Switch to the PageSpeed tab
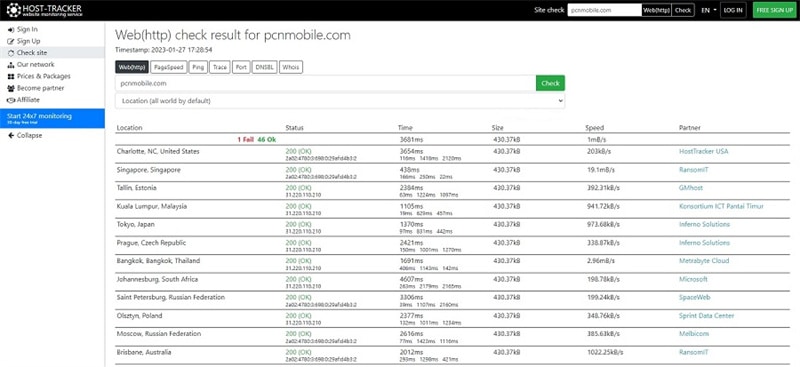The height and width of the screenshot is (367, 800). coord(168,67)
